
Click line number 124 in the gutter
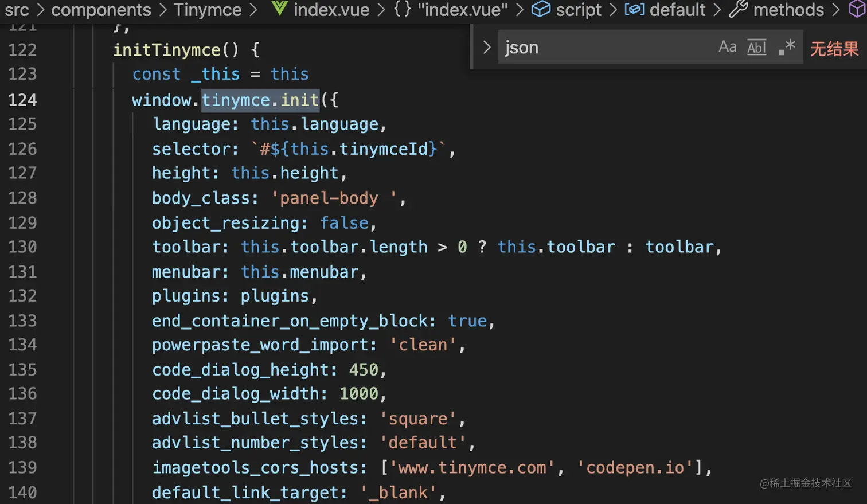[22, 100]
